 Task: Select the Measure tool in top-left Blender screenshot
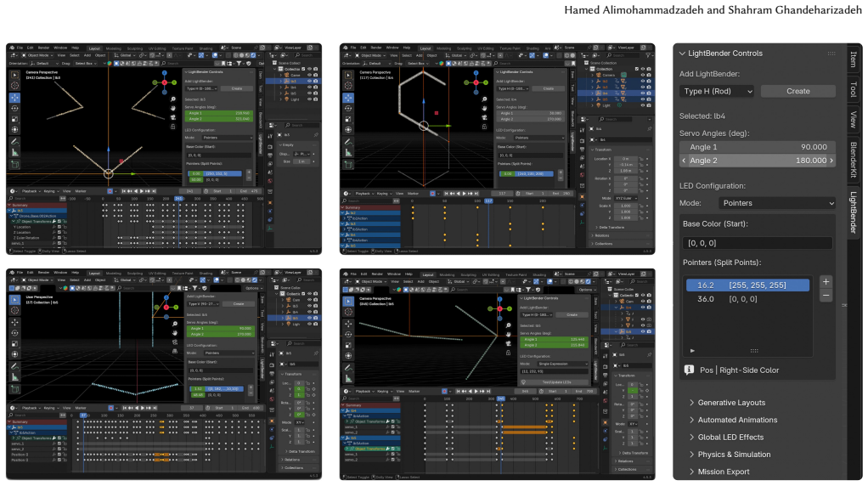tap(14, 153)
